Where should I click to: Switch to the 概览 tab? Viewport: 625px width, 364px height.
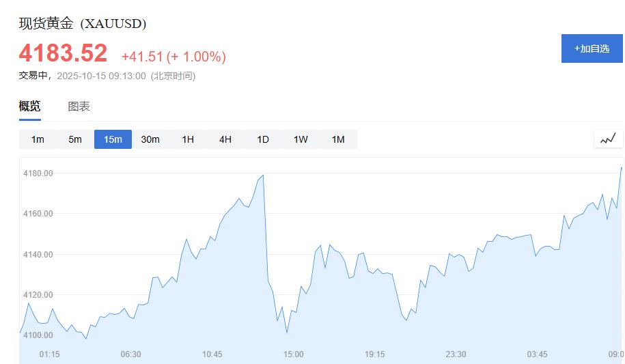[x=29, y=106]
